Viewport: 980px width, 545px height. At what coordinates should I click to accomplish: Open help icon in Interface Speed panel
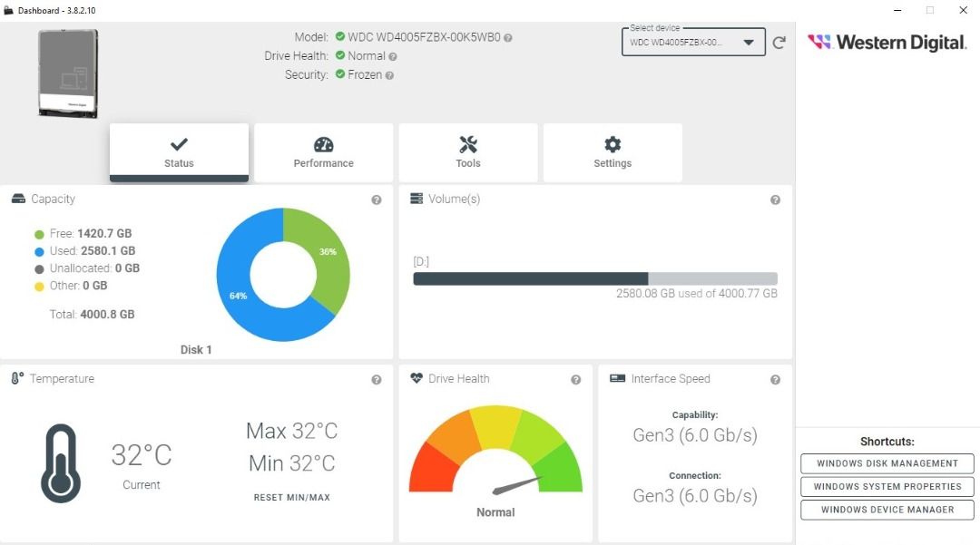point(775,380)
